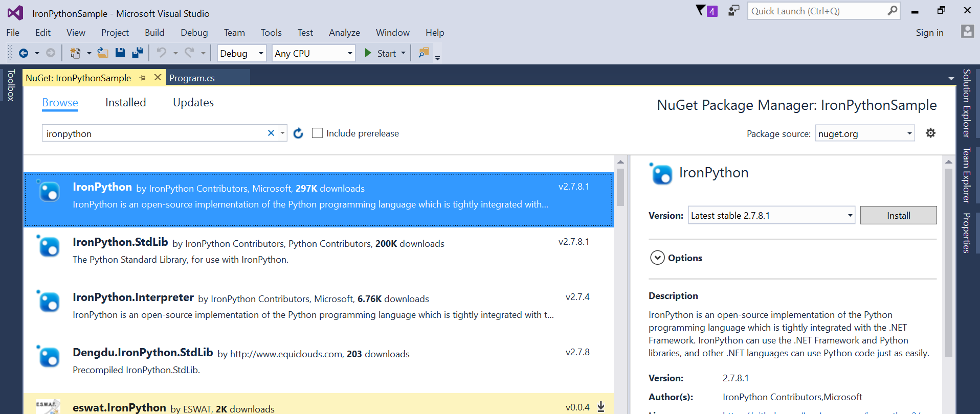Viewport: 980px width, 414px height.
Task: Open Navigate Backward history dropdown arrow
Action: 37,53
